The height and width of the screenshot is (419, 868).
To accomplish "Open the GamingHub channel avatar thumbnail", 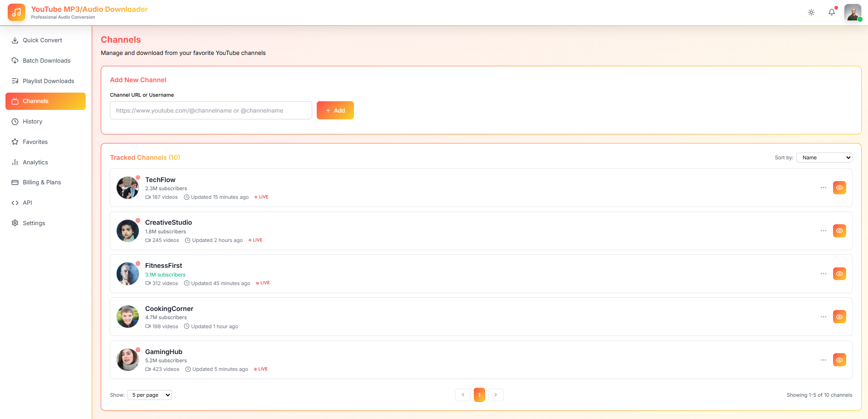I will coord(128,360).
